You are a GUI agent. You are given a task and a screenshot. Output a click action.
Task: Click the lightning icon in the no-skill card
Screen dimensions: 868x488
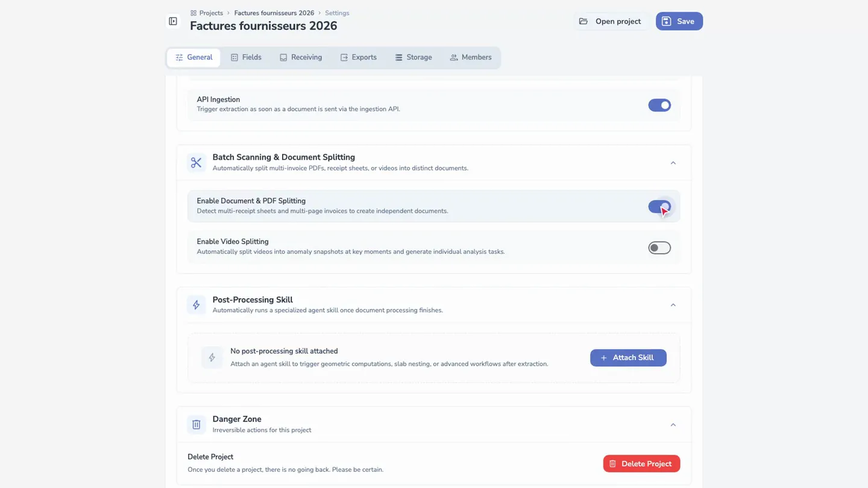click(x=212, y=357)
